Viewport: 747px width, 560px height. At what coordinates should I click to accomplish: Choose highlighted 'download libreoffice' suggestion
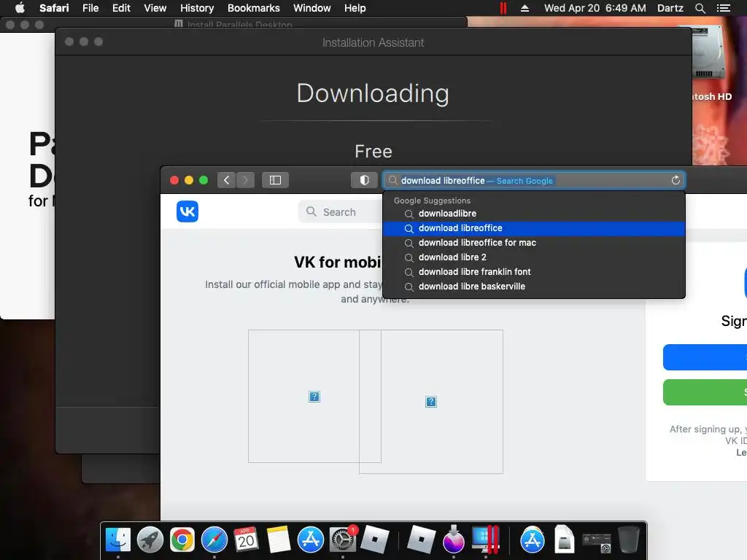[534, 228]
